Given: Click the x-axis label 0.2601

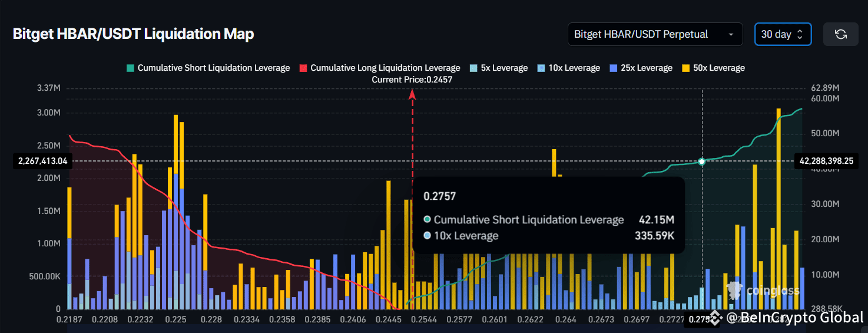Looking at the screenshot, I should tap(494, 319).
